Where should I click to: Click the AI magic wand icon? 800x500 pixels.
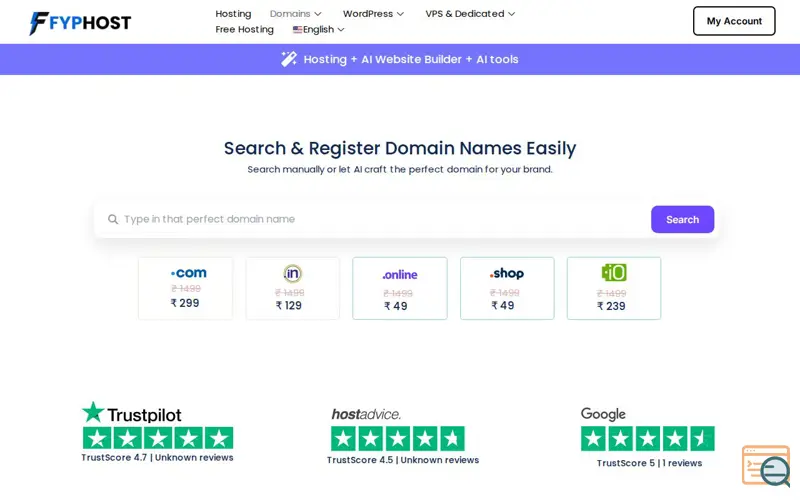tap(289, 59)
